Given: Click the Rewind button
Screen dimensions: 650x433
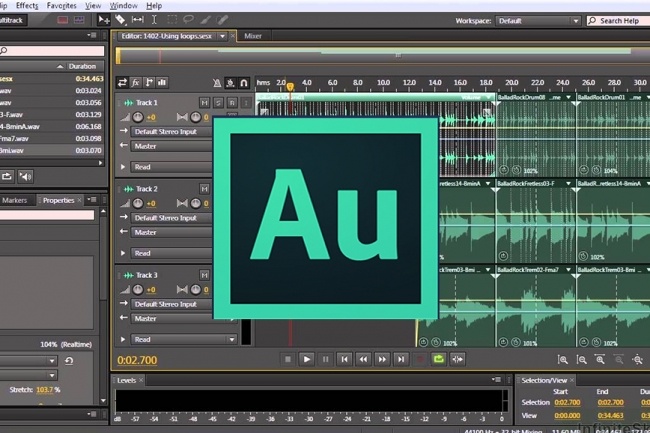Looking at the screenshot, I should click(x=363, y=359).
